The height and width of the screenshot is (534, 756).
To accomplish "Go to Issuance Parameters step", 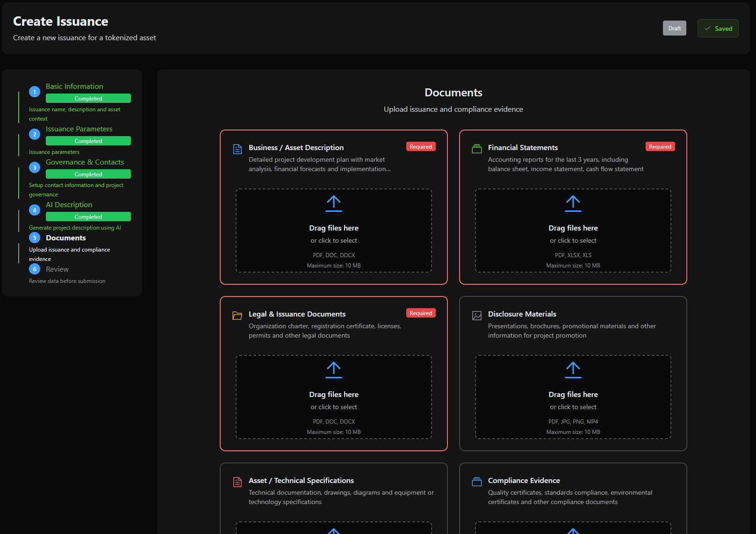I will click(x=79, y=129).
